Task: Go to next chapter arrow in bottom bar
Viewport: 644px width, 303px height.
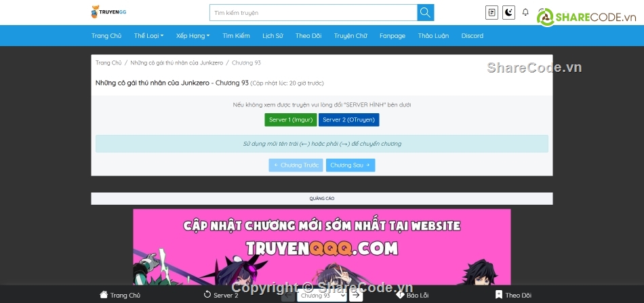Action: click(x=357, y=295)
